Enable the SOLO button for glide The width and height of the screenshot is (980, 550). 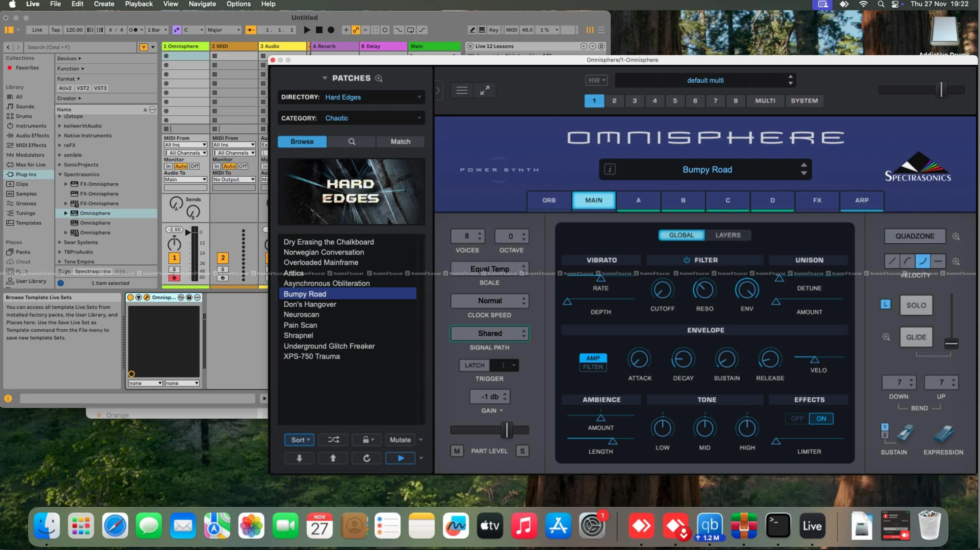pyautogui.click(x=916, y=305)
